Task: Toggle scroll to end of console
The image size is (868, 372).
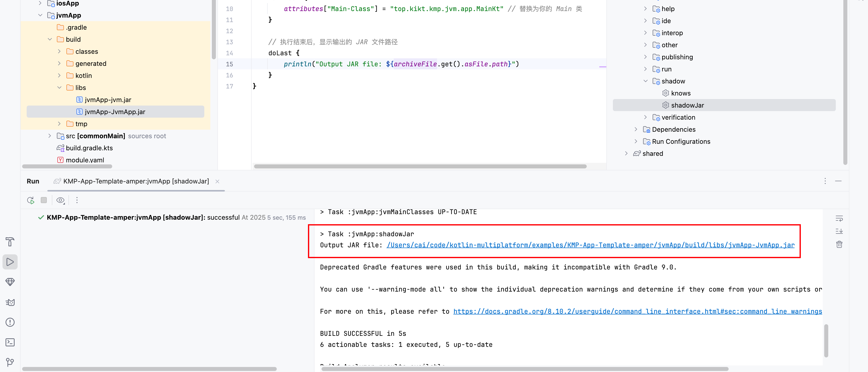Action: (839, 231)
